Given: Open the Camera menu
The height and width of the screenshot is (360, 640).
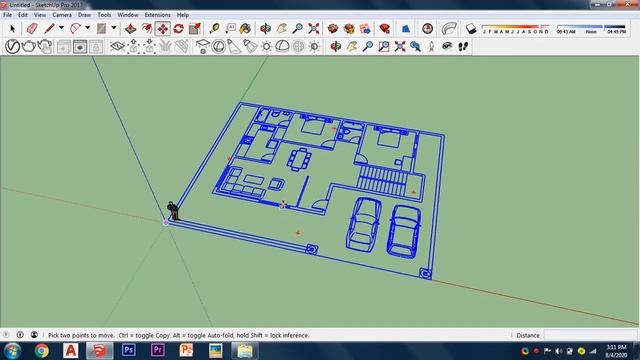Looking at the screenshot, I should click(62, 15).
